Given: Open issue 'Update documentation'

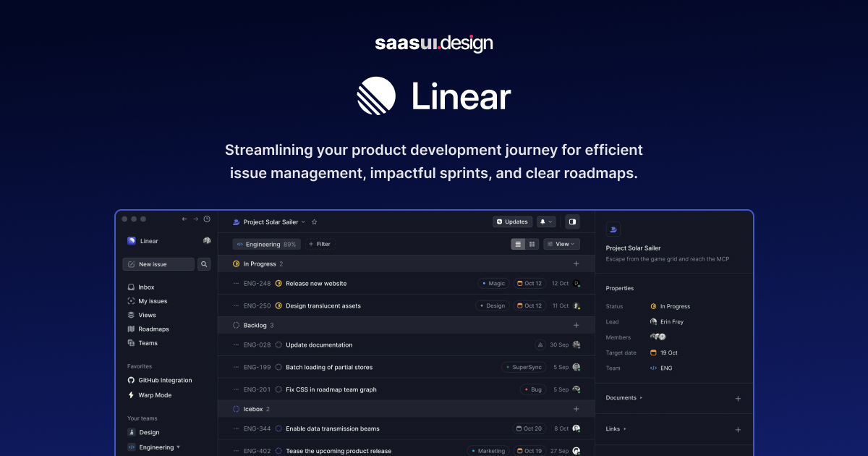Looking at the screenshot, I should pos(319,345).
